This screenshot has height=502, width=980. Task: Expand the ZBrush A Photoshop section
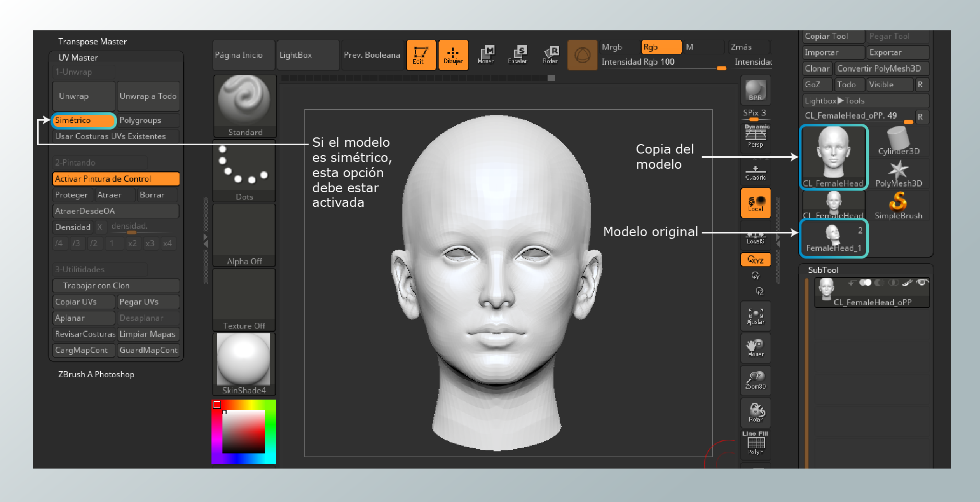[96, 375]
